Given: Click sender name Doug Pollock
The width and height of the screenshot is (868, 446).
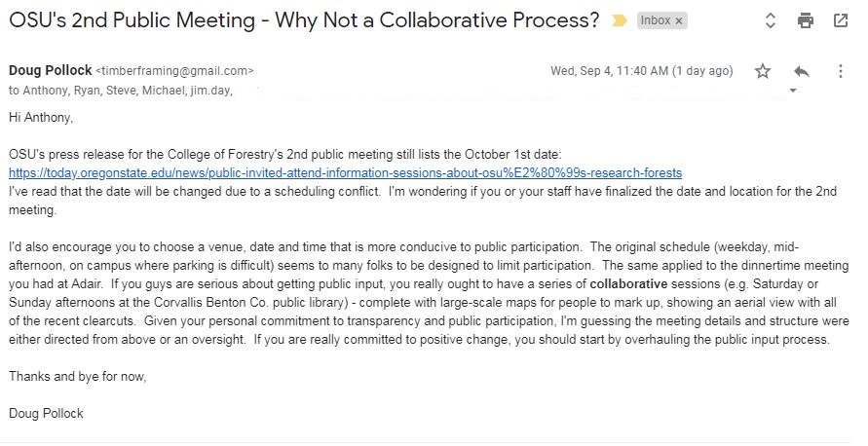Looking at the screenshot, I should (x=51, y=70).
